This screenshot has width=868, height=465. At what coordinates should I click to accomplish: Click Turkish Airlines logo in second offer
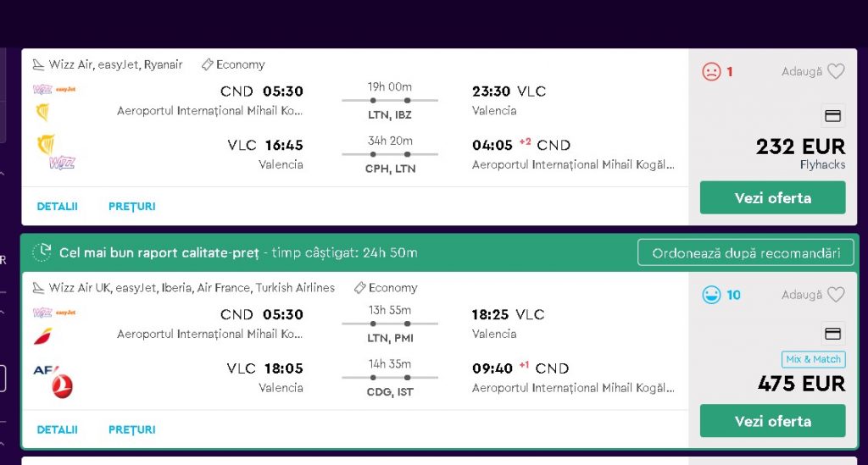coord(62,386)
